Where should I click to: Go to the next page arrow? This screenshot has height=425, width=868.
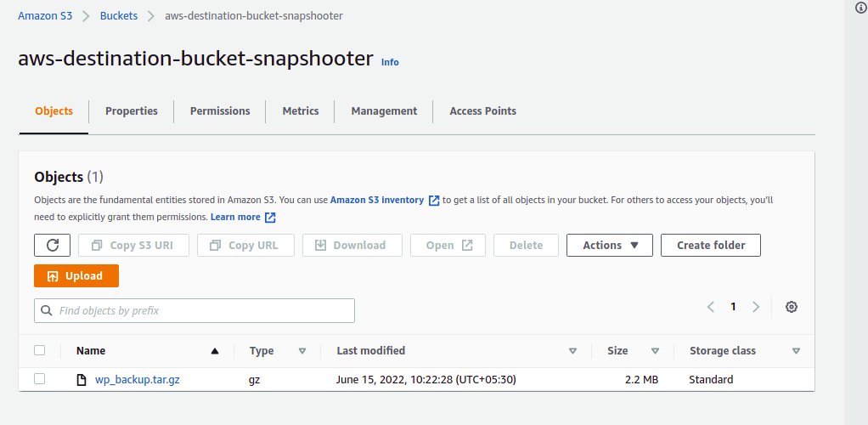click(x=756, y=307)
